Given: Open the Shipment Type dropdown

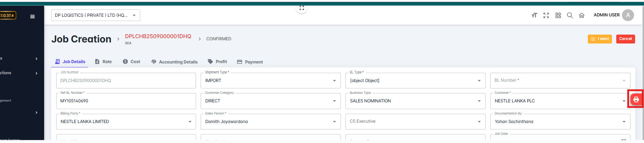Looking at the screenshot, I should tap(270, 81).
